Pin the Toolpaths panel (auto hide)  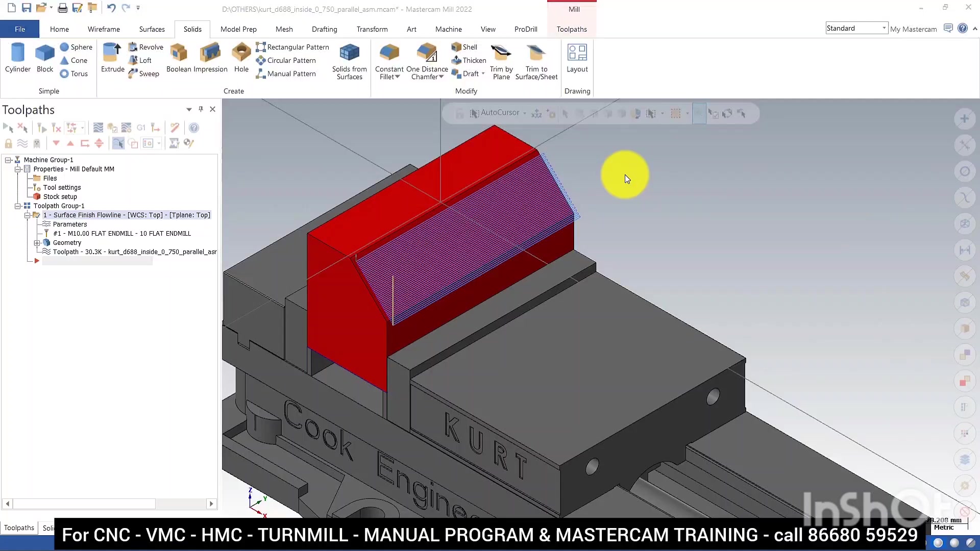coord(201,109)
